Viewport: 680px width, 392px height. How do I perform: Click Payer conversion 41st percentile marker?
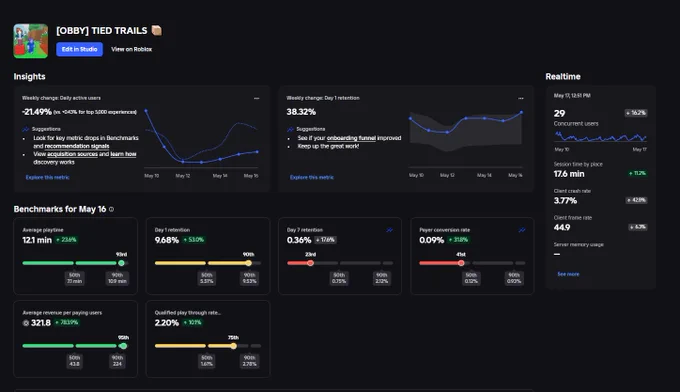point(461,263)
